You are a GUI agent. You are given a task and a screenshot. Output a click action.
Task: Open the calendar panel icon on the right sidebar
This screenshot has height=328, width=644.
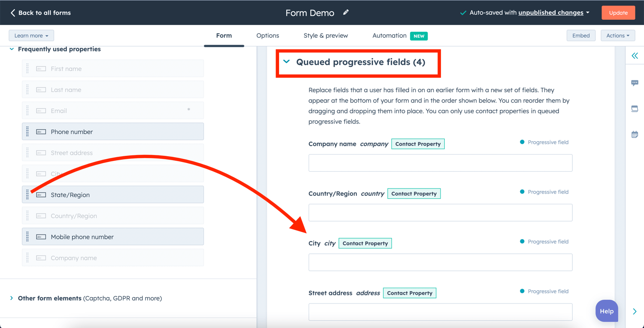click(x=635, y=134)
